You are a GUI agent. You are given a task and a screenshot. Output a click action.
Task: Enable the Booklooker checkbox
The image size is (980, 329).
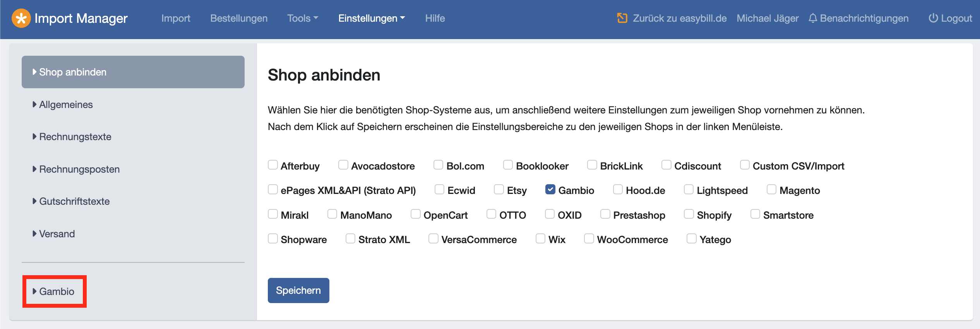[x=508, y=165]
